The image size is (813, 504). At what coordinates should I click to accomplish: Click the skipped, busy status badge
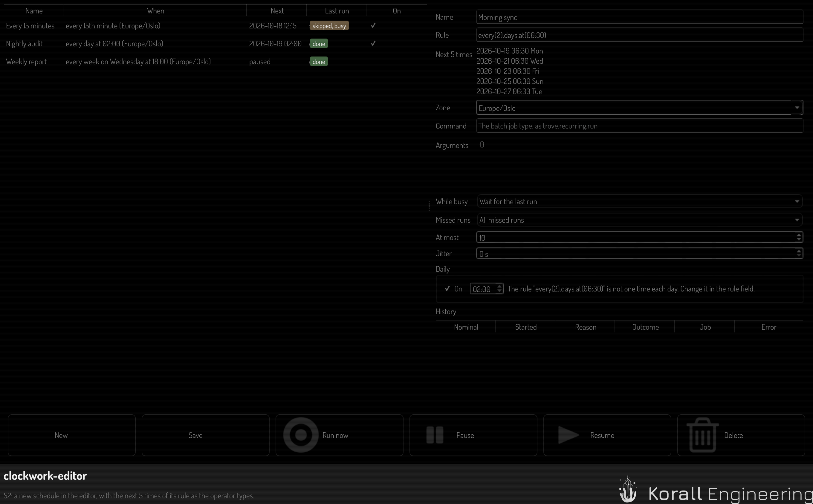(329, 26)
